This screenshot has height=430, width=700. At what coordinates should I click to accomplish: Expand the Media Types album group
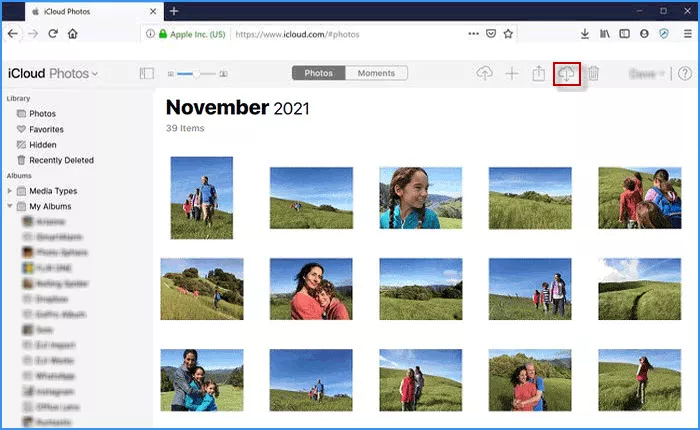11,191
